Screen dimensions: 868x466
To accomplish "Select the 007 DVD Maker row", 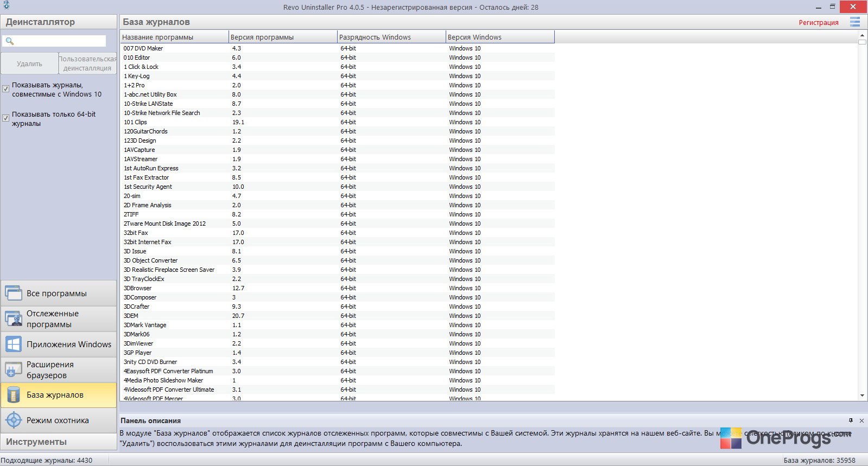I will coord(337,48).
